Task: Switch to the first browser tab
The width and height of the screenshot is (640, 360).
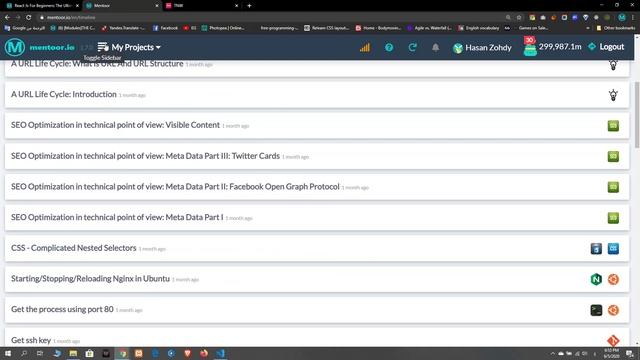Action: coord(41,6)
